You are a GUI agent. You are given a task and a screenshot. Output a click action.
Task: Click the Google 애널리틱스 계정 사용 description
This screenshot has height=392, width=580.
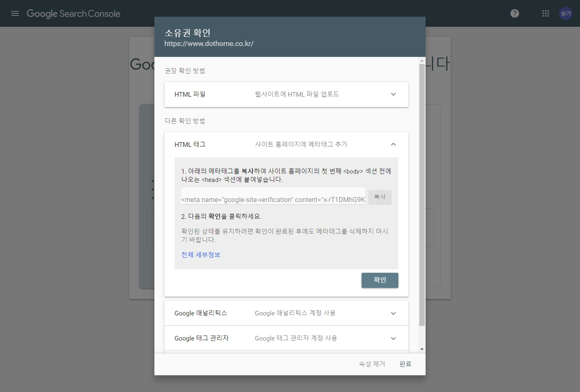pos(295,313)
